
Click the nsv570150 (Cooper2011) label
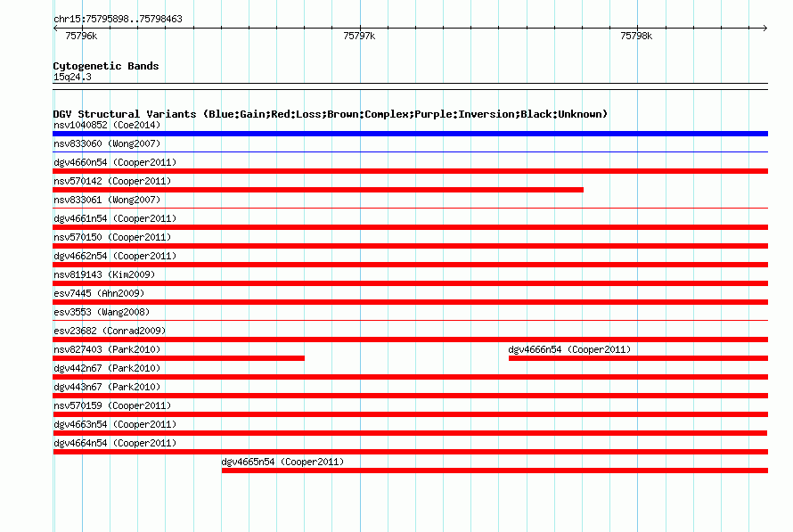[112, 237]
